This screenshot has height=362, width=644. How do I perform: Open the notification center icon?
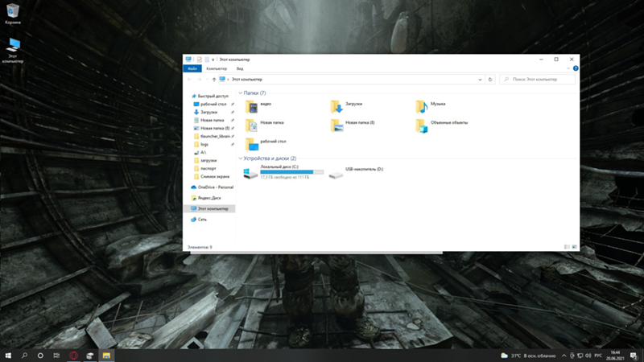click(x=634, y=356)
